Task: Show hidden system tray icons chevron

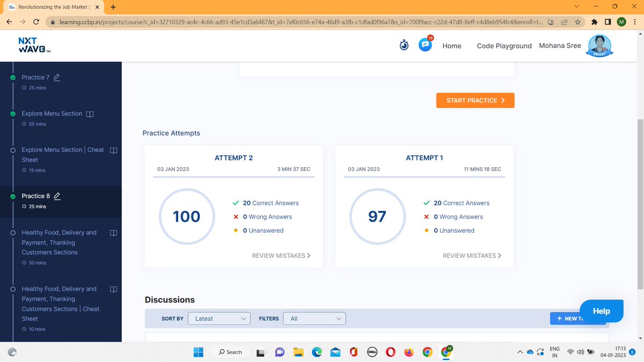Action: tap(519, 352)
